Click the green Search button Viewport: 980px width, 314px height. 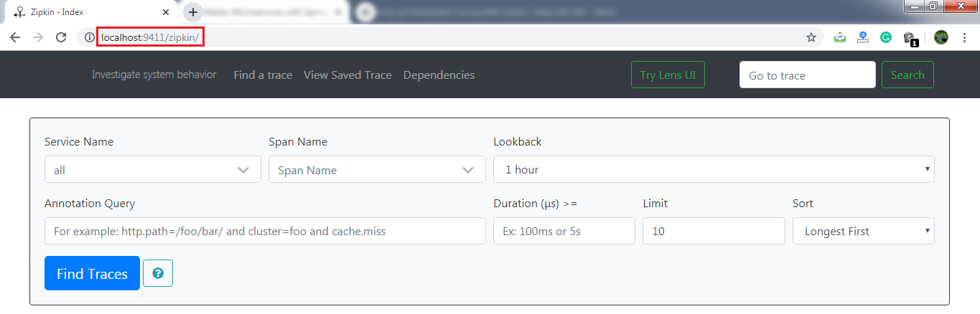(907, 75)
